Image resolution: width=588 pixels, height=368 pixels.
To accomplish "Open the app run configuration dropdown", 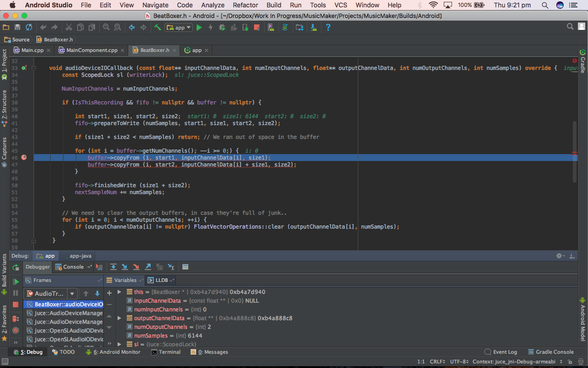I will tap(180, 28).
